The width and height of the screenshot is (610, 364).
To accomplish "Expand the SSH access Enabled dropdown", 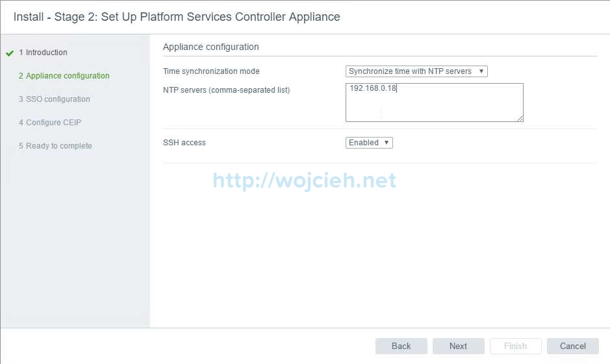I will 369,143.
